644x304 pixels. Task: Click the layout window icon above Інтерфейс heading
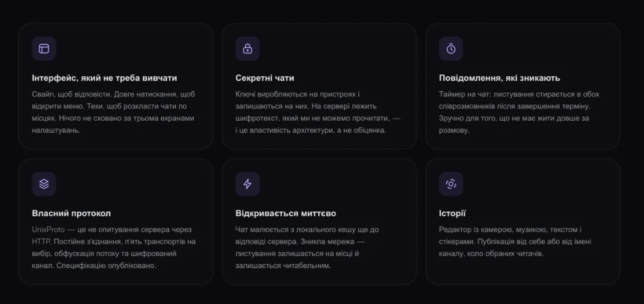tap(44, 48)
